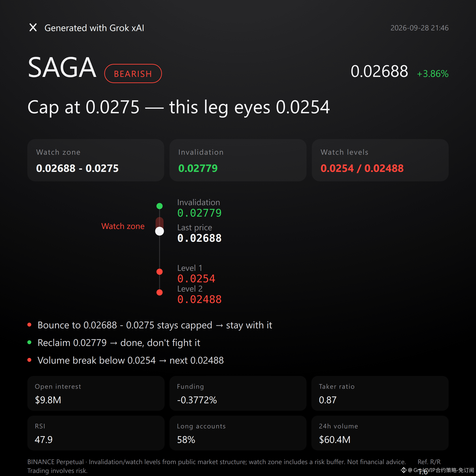Click the red bullet before Bounce line
The image size is (476, 476).
[29, 325]
